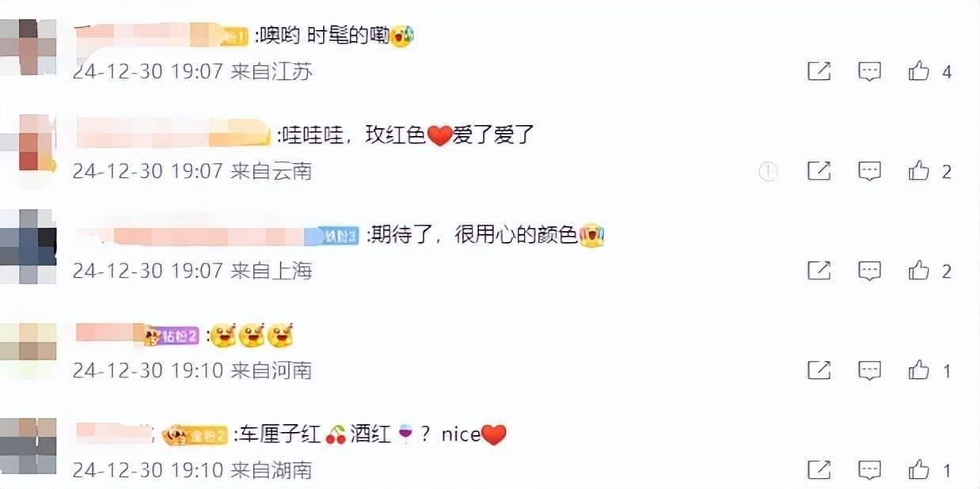Image resolution: width=980 pixels, height=489 pixels.
Task: Open report icon on 玫红色 comment
Action: [x=768, y=172]
